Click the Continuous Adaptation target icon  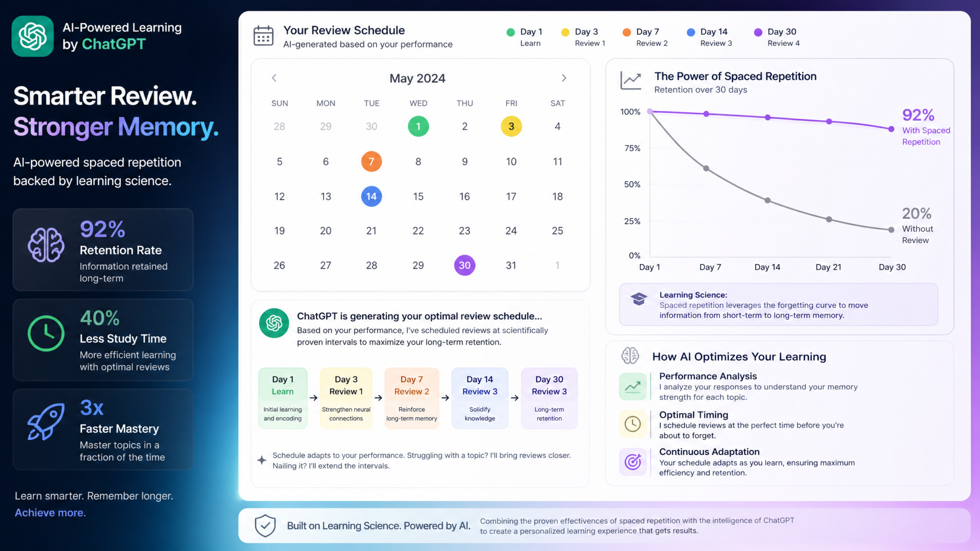click(x=633, y=462)
